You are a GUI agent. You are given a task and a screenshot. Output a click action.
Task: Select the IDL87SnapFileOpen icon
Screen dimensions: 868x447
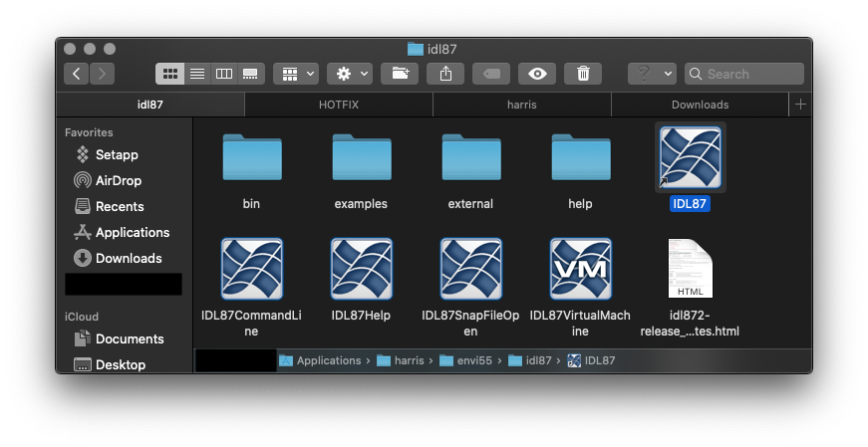click(470, 269)
